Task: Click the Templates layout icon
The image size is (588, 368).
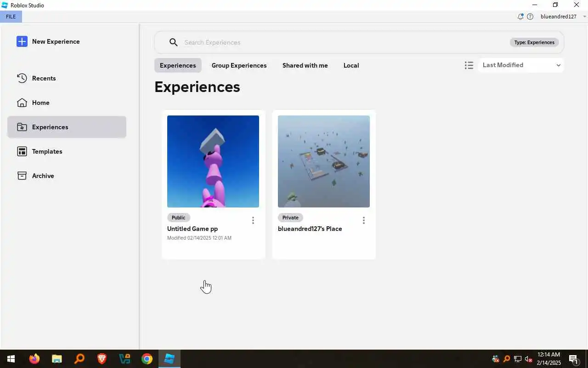Action: tap(22, 151)
